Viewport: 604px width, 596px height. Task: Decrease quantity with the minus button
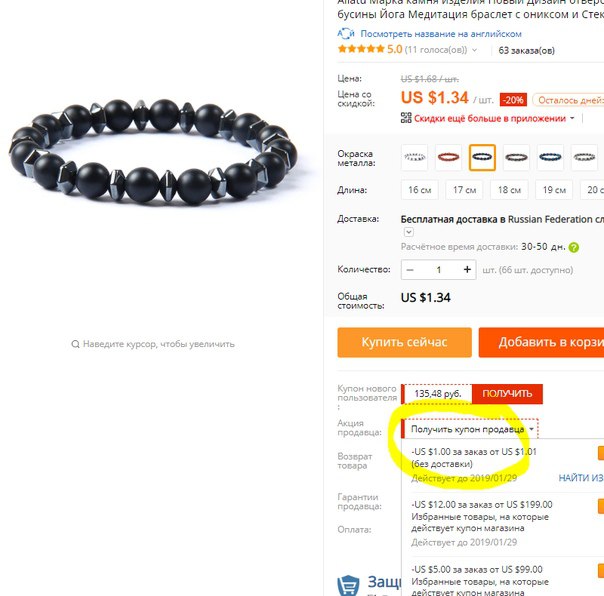pos(410,270)
